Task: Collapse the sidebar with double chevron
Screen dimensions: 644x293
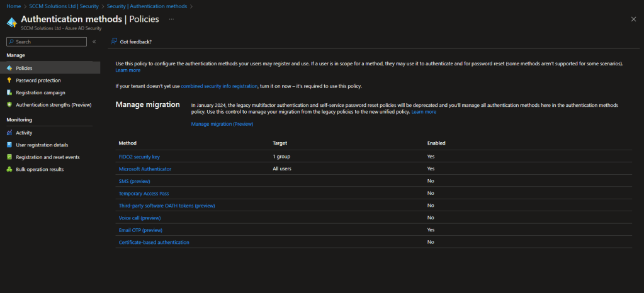Action: click(94, 41)
